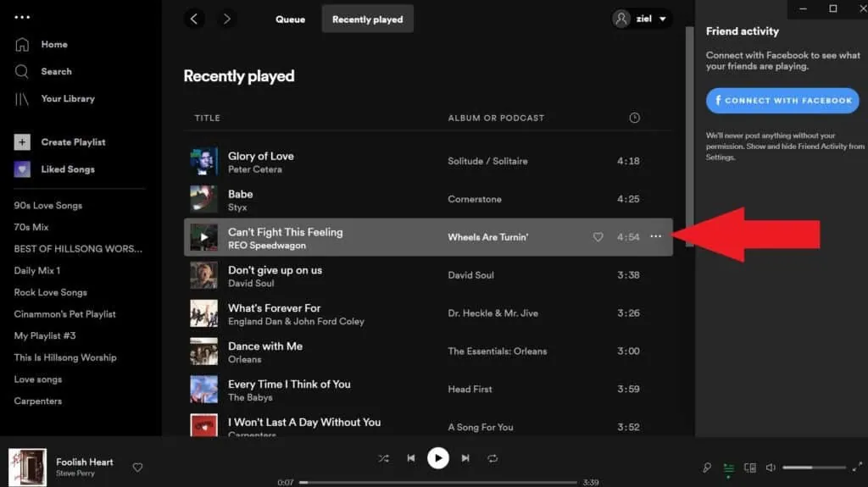Open Dr. Heckle & Mr. Jive album
The image size is (868, 487).
pyautogui.click(x=492, y=313)
